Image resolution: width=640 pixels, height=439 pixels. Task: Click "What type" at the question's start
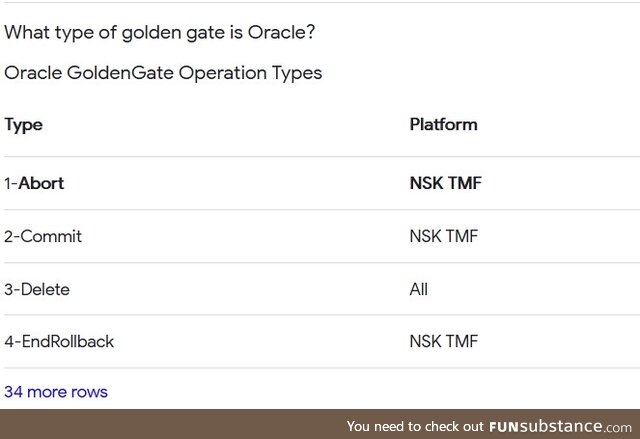coord(49,33)
